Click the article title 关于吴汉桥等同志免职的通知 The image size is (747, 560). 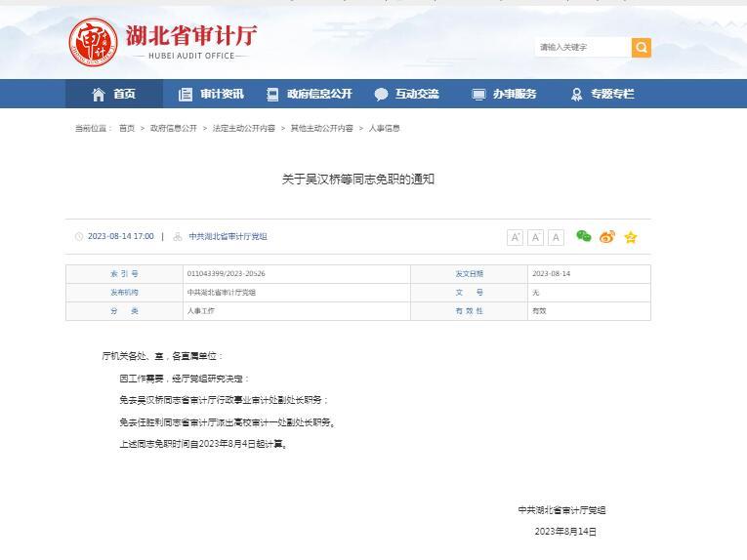tap(357, 180)
